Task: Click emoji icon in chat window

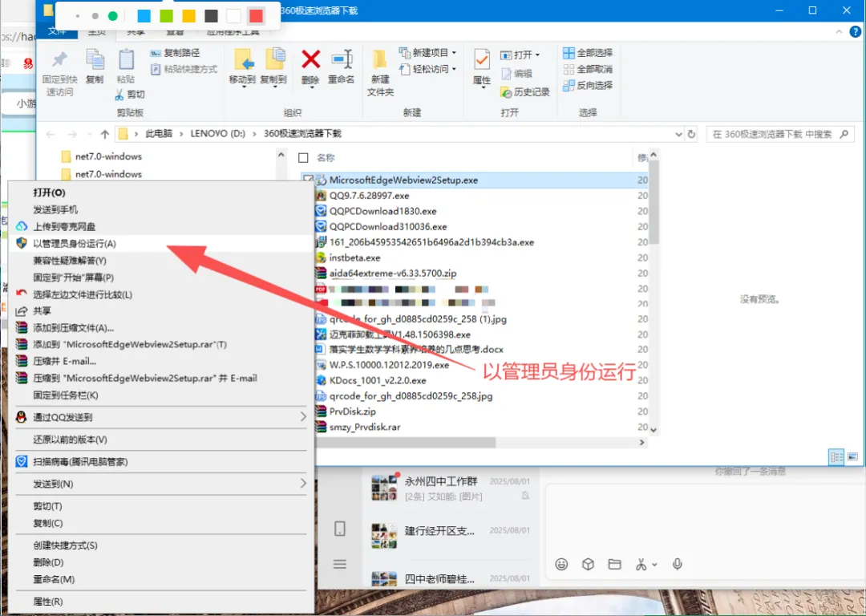Action: click(561, 564)
